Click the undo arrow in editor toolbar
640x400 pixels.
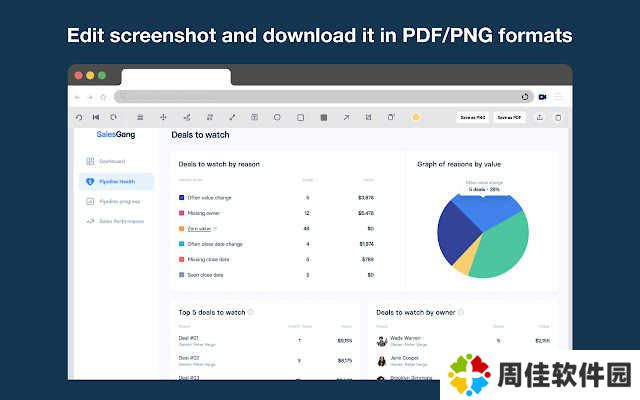(x=79, y=117)
